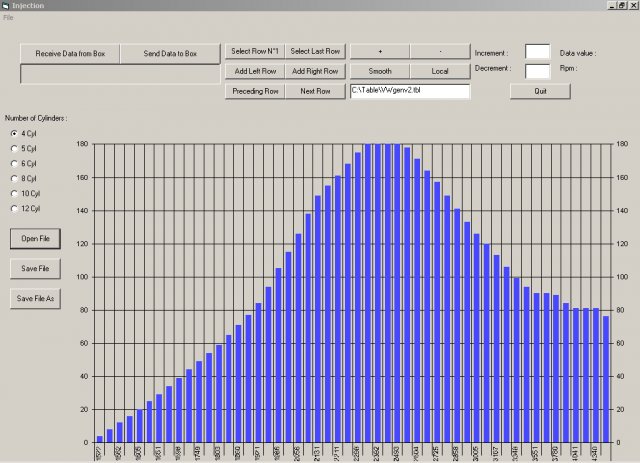Click Number of Cylinders label
This screenshot has width=640, height=463.
coord(36,118)
